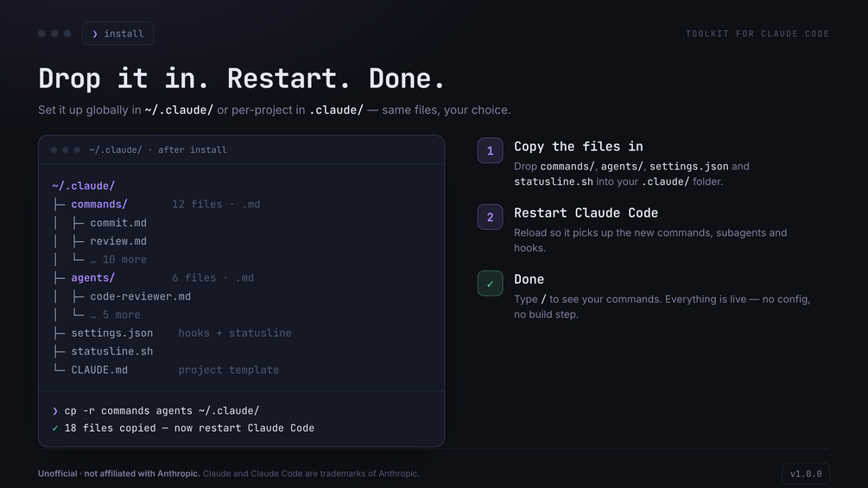868x488 pixels.
Task: Click the cp command prompt arrow
Action: pos(54,411)
